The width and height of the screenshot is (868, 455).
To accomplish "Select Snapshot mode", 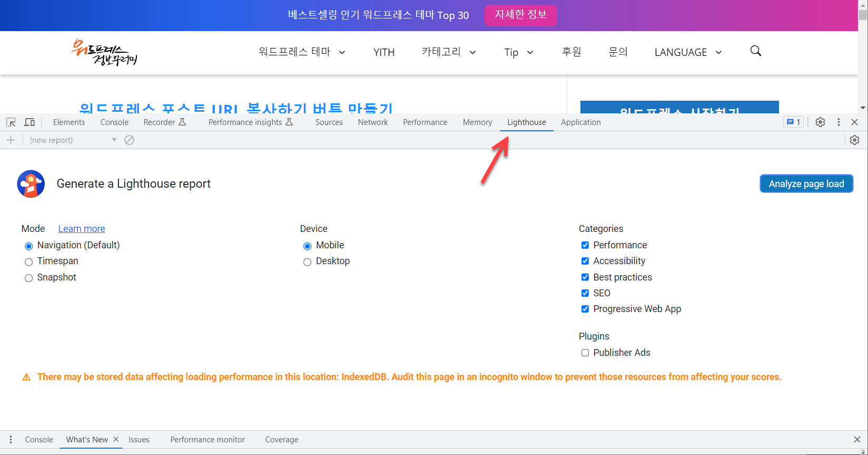I will (x=28, y=278).
